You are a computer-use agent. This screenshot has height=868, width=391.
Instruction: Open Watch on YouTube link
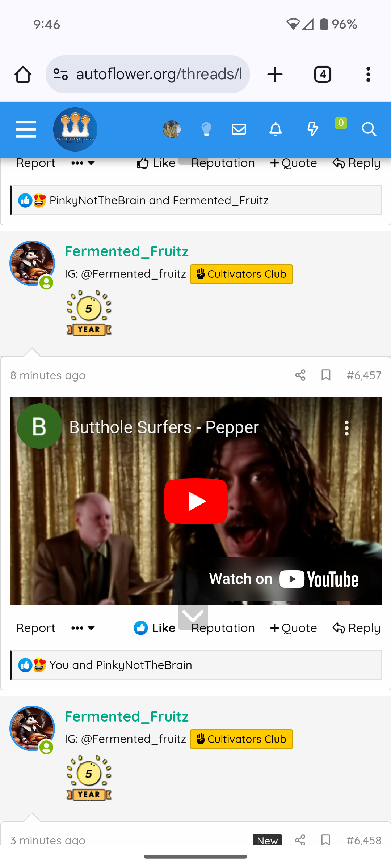tap(284, 579)
